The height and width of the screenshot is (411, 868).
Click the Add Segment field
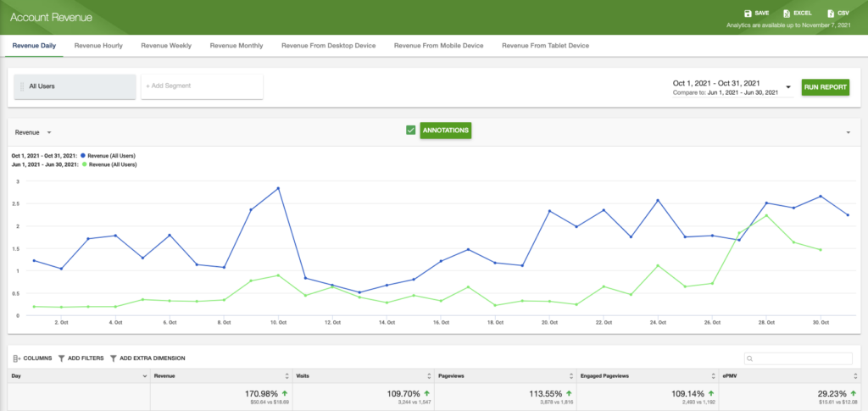point(202,86)
